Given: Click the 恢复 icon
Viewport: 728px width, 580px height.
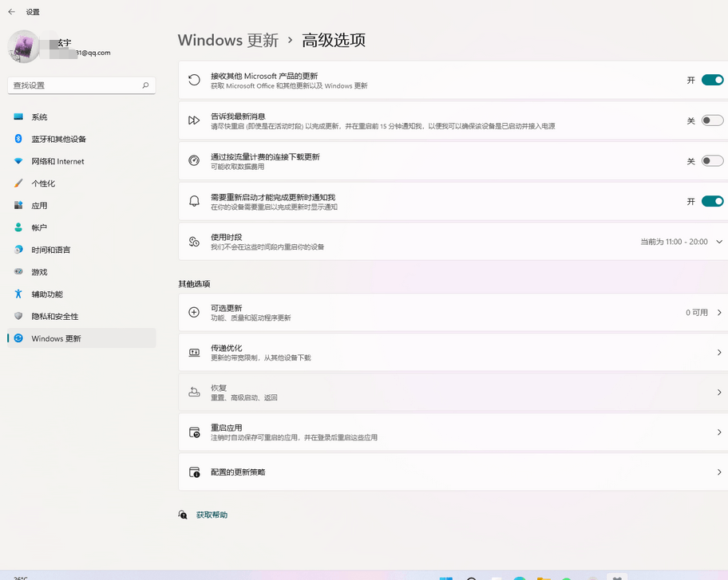Looking at the screenshot, I should 194,392.
